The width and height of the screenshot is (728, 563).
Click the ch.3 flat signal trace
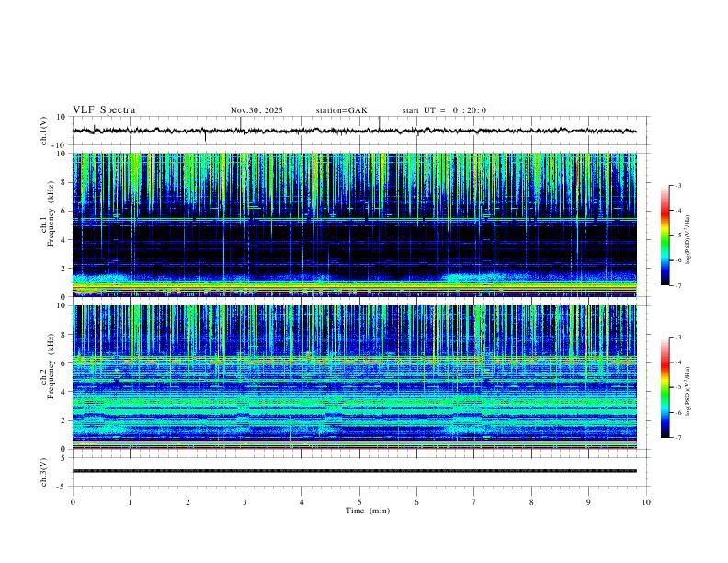click(x=354, y=471)
